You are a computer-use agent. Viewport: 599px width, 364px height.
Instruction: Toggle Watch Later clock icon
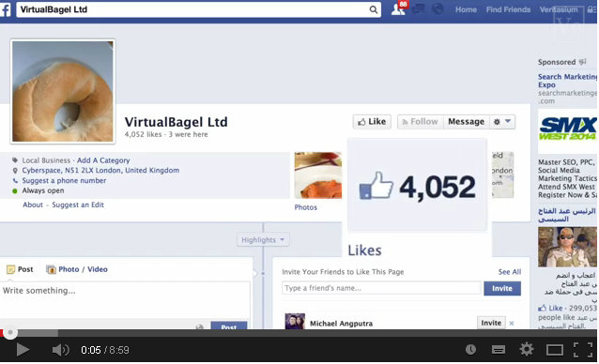click(470, 349)
